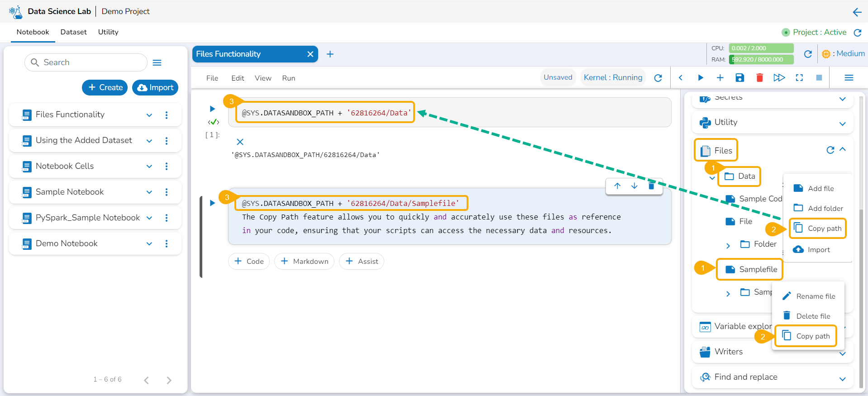This screenshot has width=868, height=396.
Task: Add a Markdown cell
Action: (304, 261)
